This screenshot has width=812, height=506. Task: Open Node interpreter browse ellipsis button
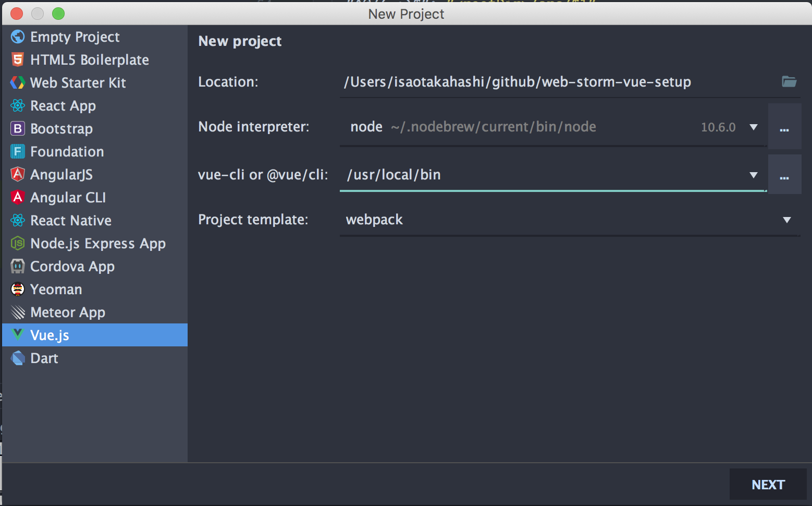(x=784, y=127)
